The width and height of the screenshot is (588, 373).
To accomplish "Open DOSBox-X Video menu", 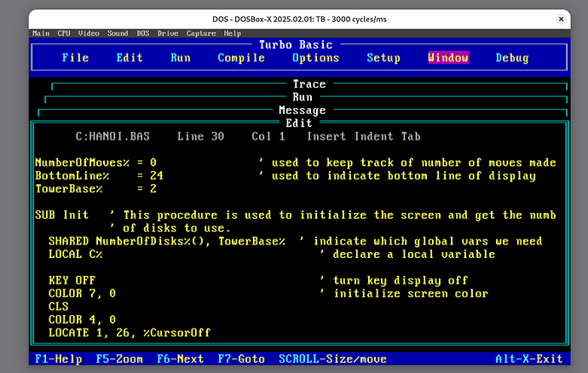I will (x=89, y=33).
